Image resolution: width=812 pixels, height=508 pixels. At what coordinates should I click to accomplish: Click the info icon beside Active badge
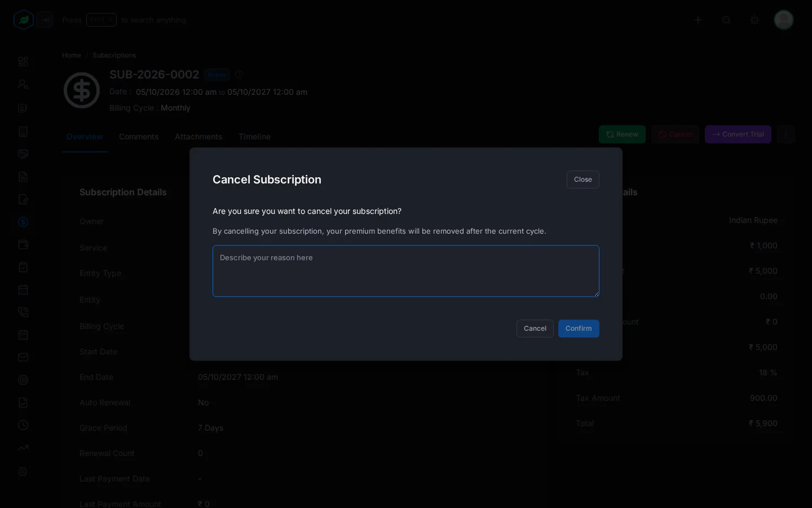(x=239, y=75)
